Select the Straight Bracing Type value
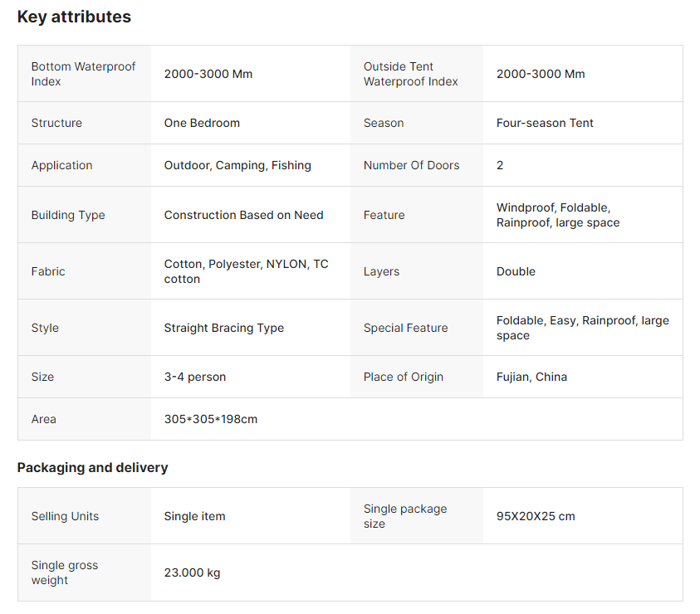This screenshot has height=614, width=700. pyautogui.click(x=223, y=328)
